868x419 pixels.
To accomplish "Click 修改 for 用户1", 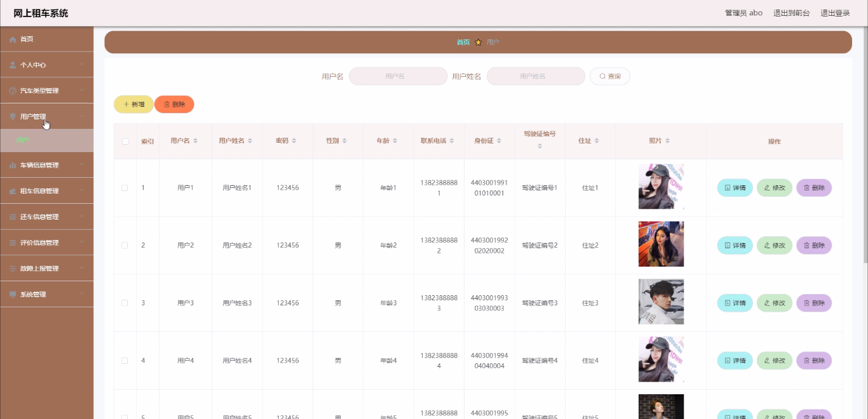I will point(775,188).
